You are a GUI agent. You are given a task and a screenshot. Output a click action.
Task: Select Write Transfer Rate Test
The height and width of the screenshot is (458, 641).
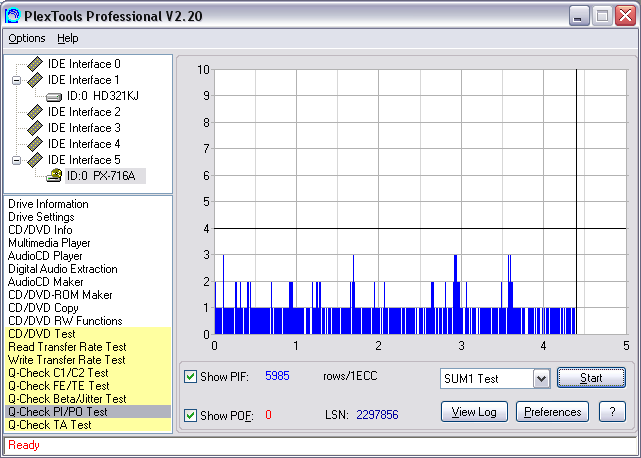click(x=88, y=360)
